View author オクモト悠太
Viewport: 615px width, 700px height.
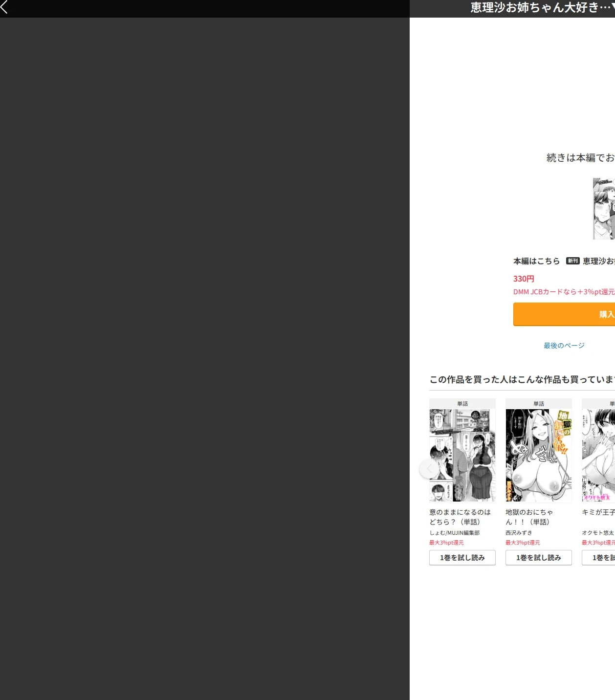pyautogui.click(x=597, y=533)
